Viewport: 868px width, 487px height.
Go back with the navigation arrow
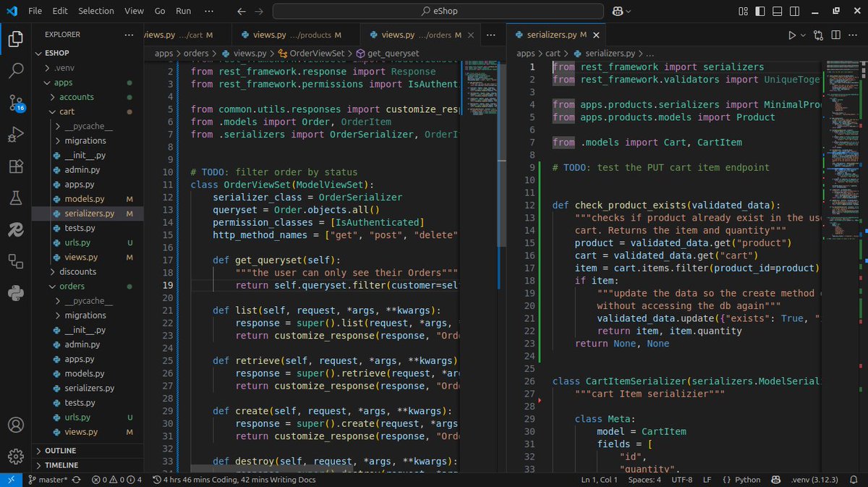242,12
